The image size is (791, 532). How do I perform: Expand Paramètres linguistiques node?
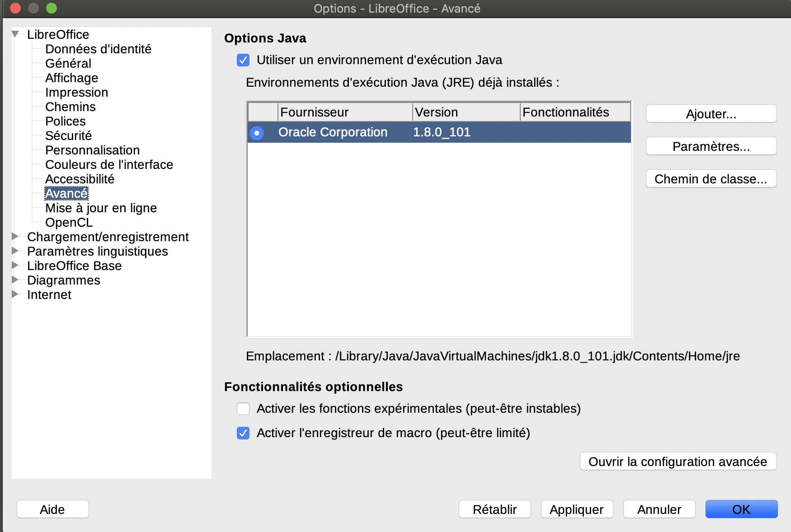[15, 251]
